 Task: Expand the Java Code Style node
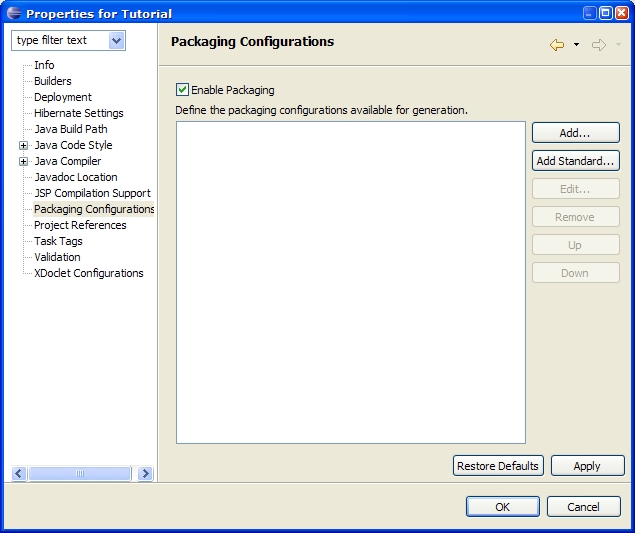click(23, 145)
